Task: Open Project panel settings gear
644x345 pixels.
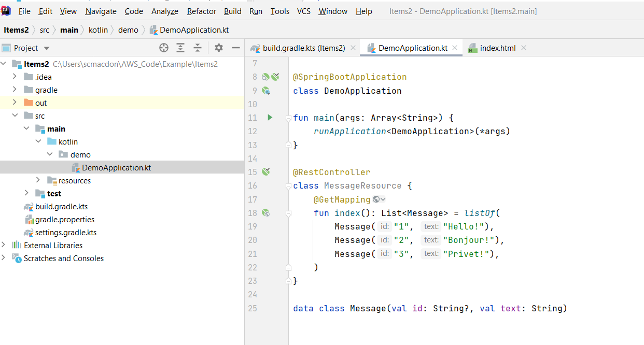Action: [x=219, y=48]
